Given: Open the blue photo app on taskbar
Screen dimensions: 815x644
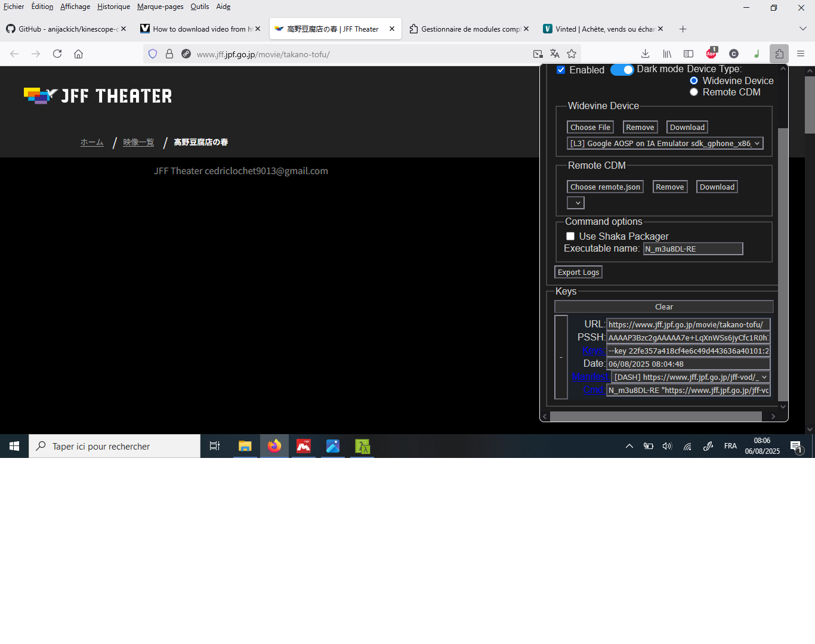Looking at the screenshot, I should 333,446.
